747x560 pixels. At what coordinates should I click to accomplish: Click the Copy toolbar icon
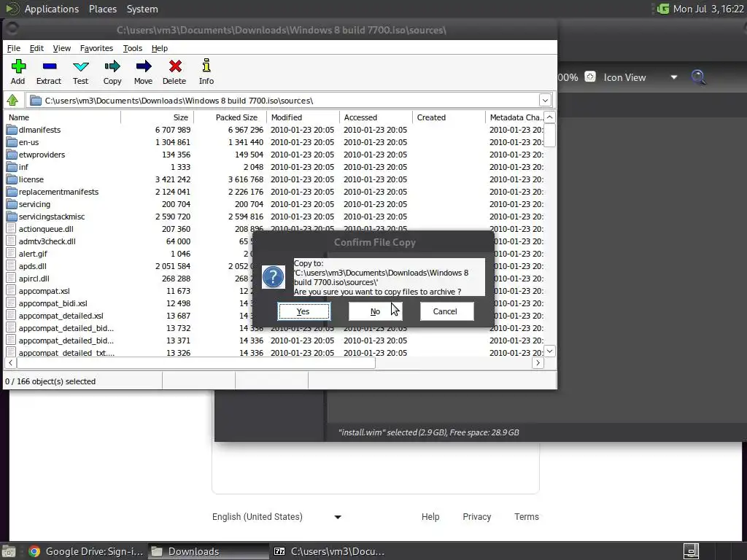(112, 66)
